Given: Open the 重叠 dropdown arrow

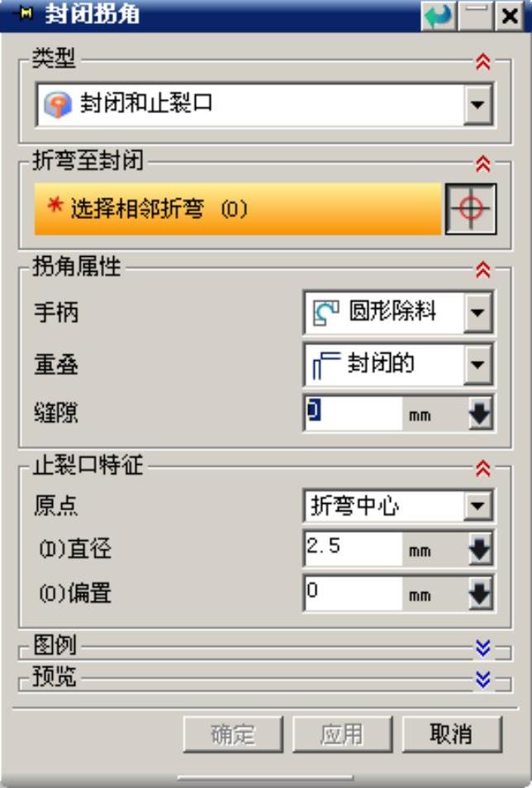Looking at the screenshot, I should pos(477,364).
